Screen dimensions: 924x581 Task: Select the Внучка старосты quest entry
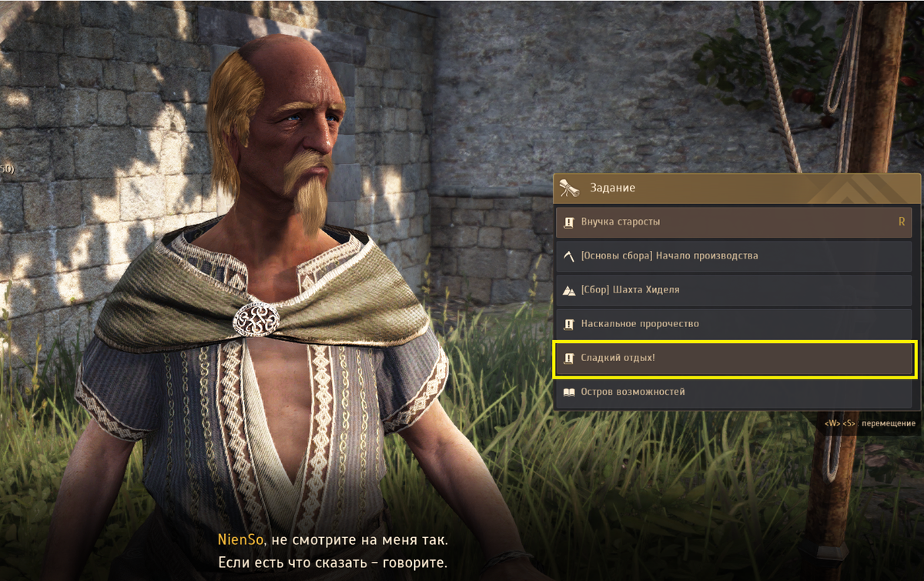[x=734, y=222]
